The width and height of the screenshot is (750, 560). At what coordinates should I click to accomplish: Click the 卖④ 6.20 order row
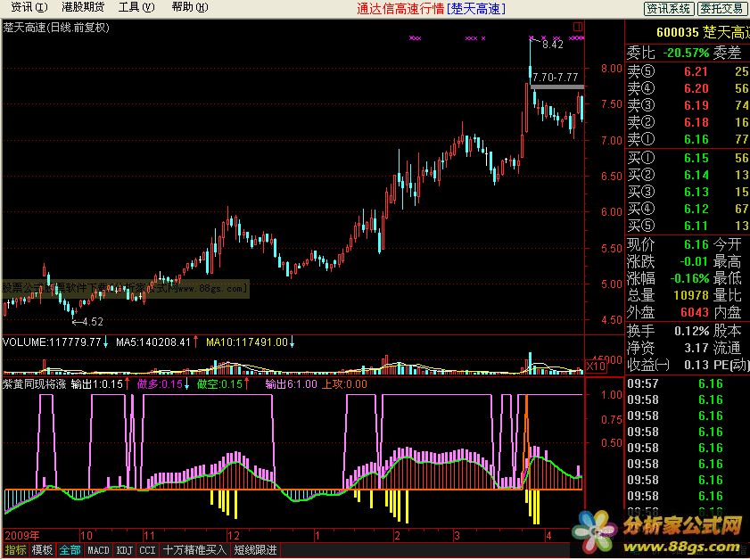[688, 88]
